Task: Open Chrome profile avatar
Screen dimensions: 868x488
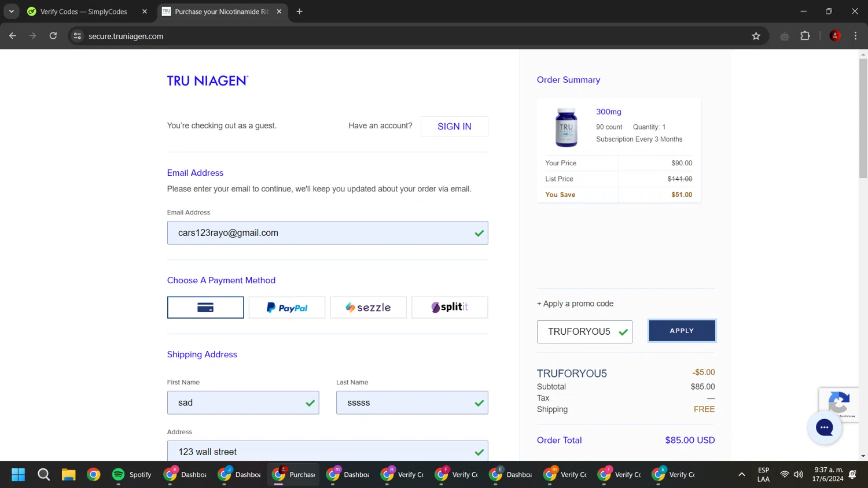Action: (835, 36)
